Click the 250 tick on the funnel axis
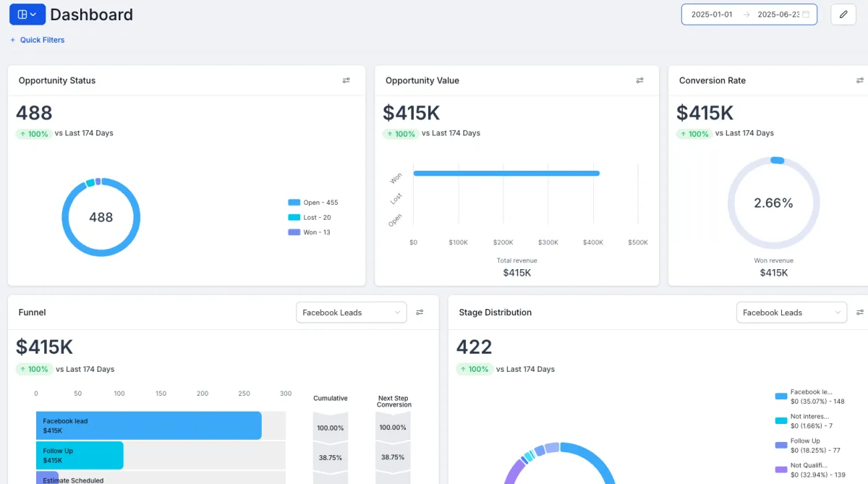 point(244,394)
